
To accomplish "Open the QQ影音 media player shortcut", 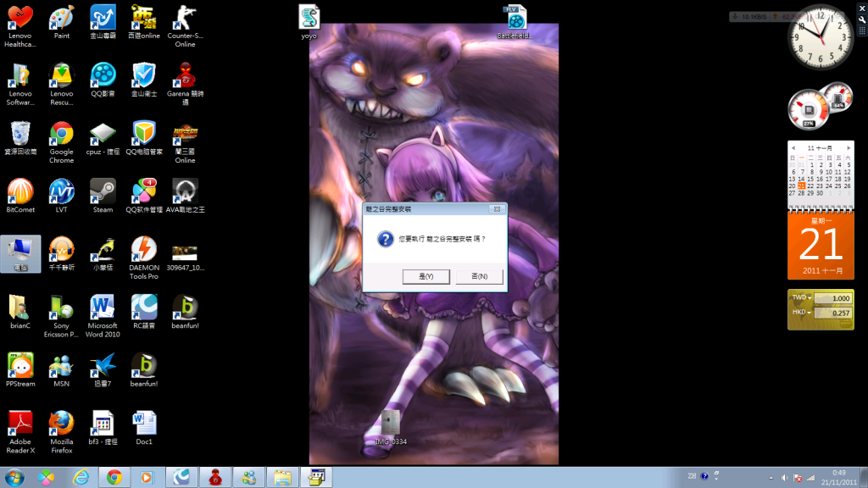I will 103,80.
